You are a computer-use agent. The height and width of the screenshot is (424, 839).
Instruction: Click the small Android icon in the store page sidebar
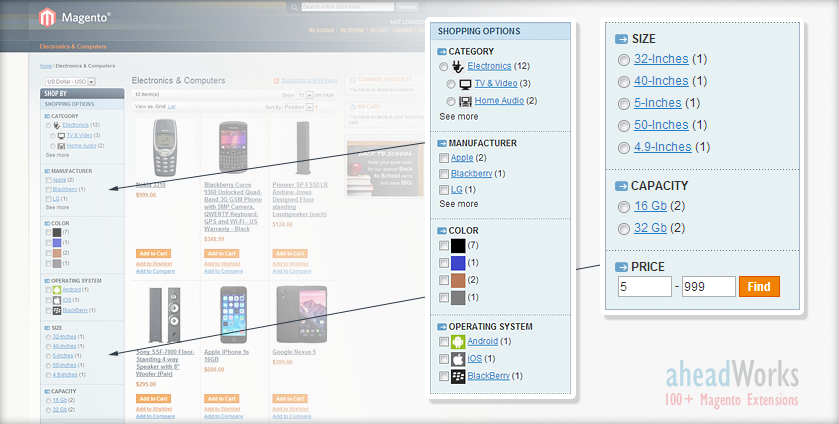pos(57,290)
